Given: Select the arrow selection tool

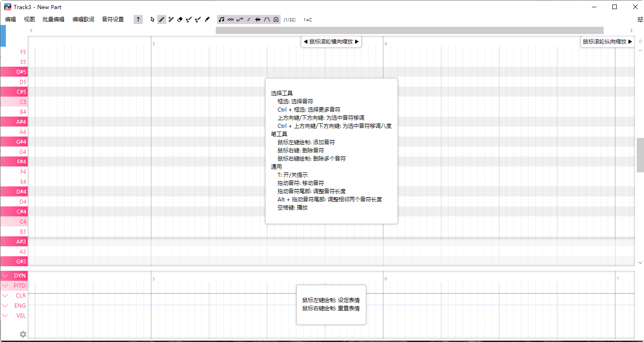Looking at the screenshot, I should 152,20.
